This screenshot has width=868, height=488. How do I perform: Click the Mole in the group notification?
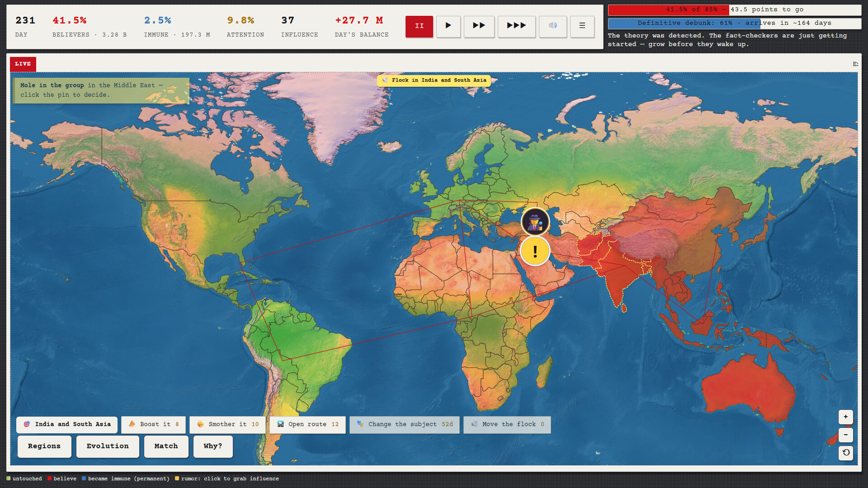[100, 90]
